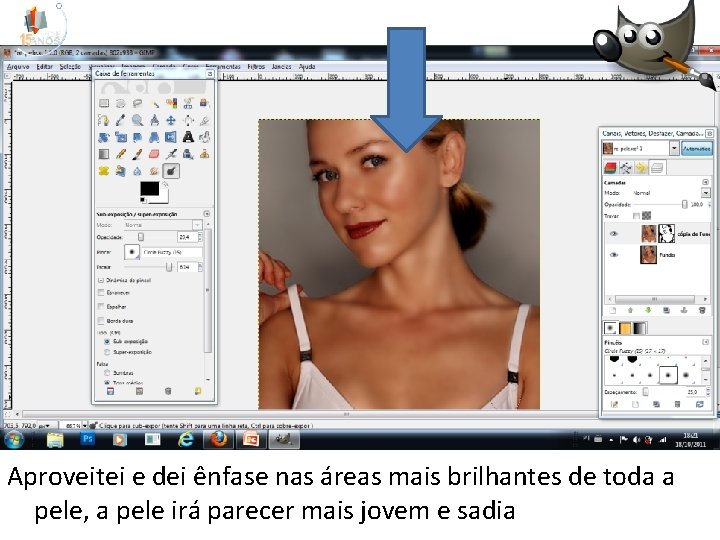This screenshot has height=540, width=720.
Task: Select the Smudge tool
Action: (154, 171)
